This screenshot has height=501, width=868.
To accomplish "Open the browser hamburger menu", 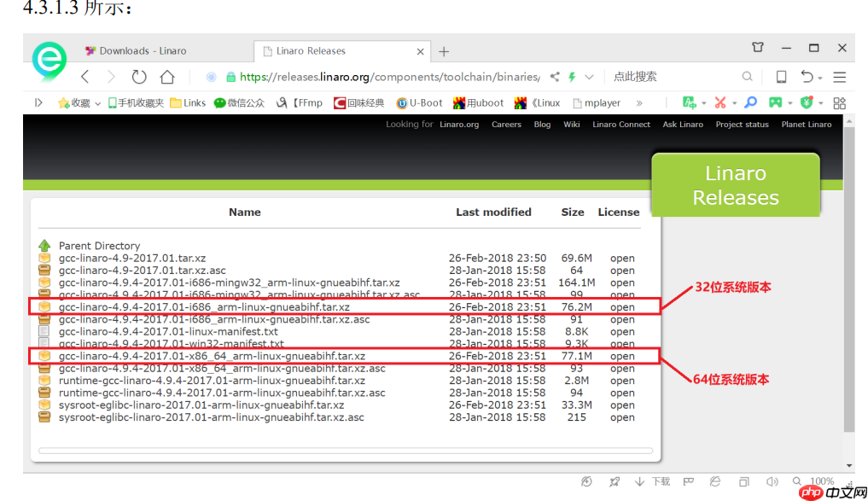I will tap(840, 77).
